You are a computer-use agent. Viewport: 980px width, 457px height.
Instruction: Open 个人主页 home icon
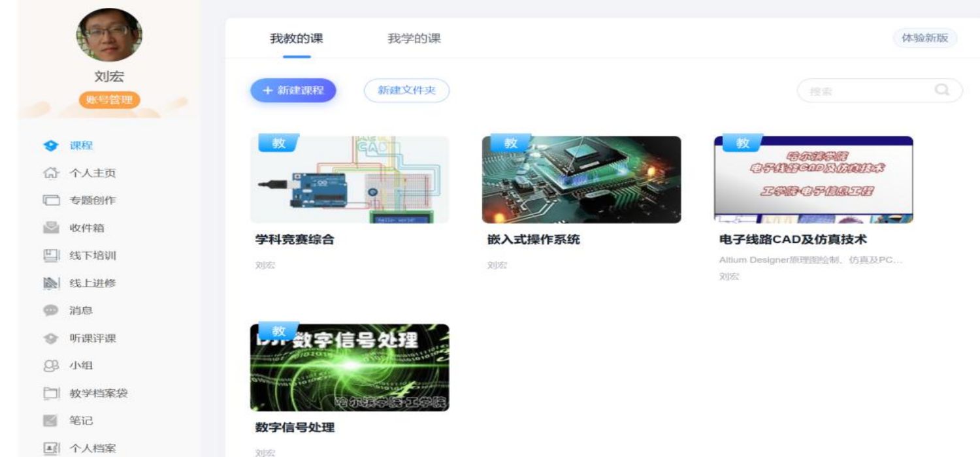(51, 174)
